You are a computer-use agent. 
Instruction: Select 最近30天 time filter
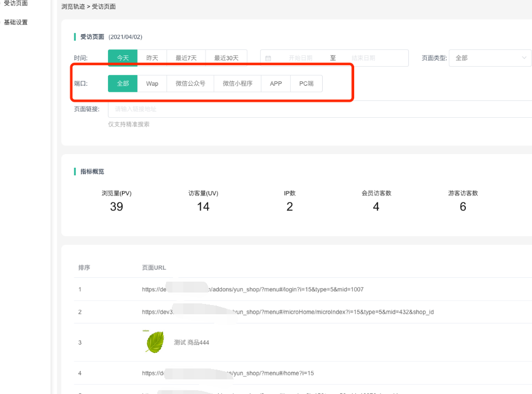pos(226,58)
